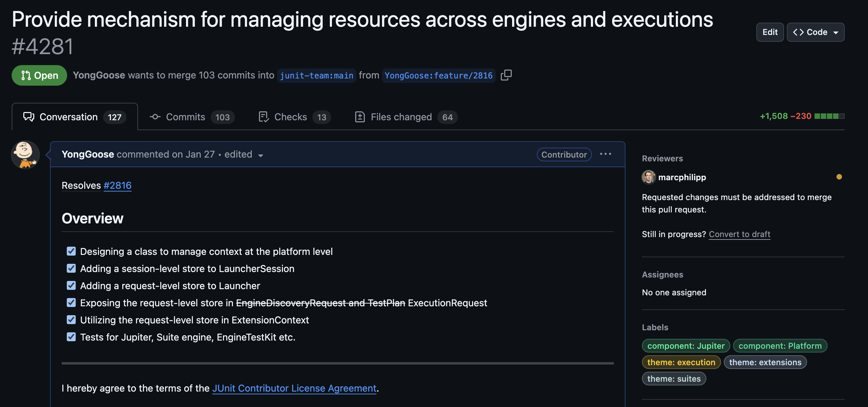The width and height of the screenshot is (868, 407).
Task: Click the Edit title button
Action: coord(770,32)
